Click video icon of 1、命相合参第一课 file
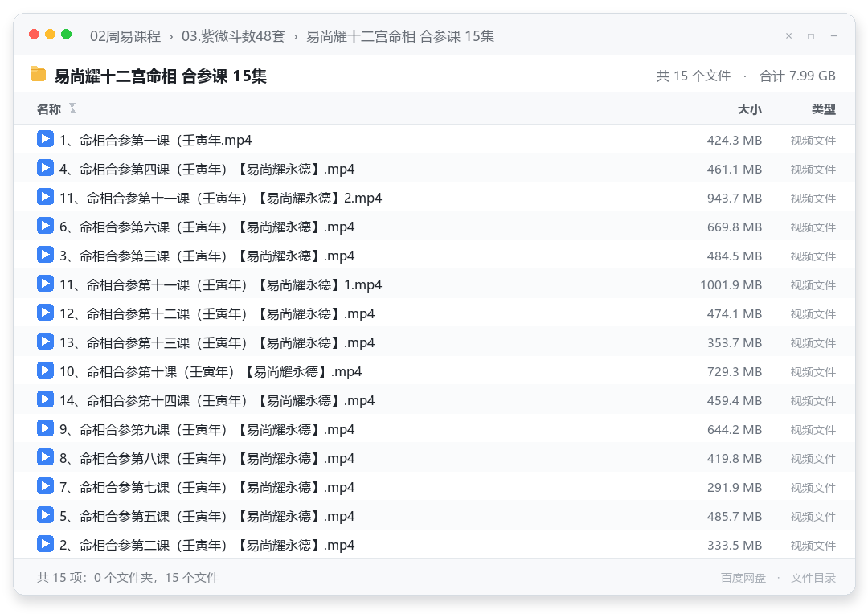 coord(45,139)
